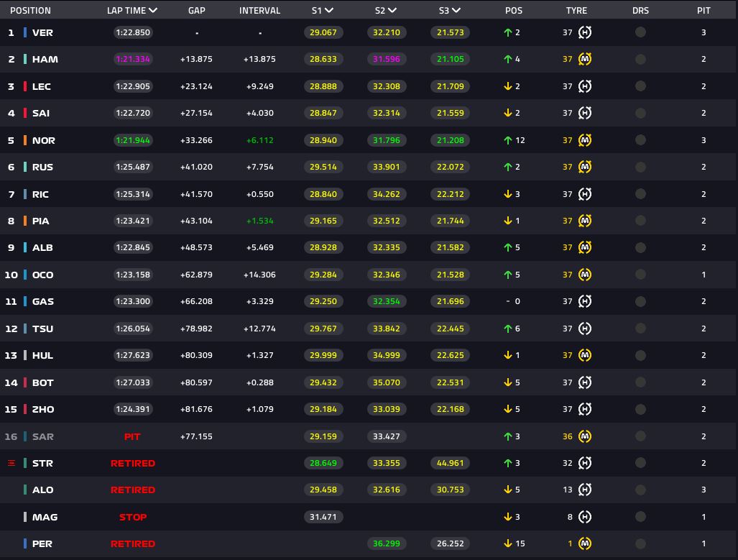The image size is (738, 560).
Task: Click the hard tyre icon in VER row
Action: [585, 32]
